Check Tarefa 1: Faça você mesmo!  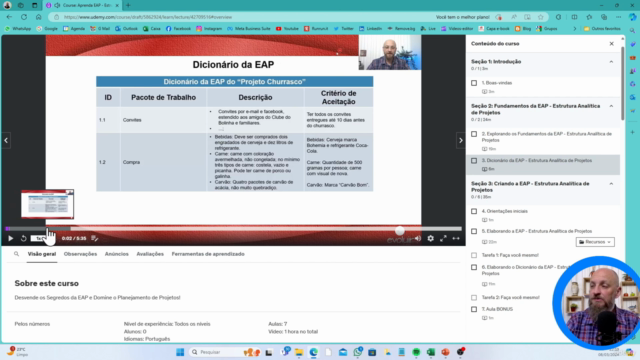[x=474, y=255]
